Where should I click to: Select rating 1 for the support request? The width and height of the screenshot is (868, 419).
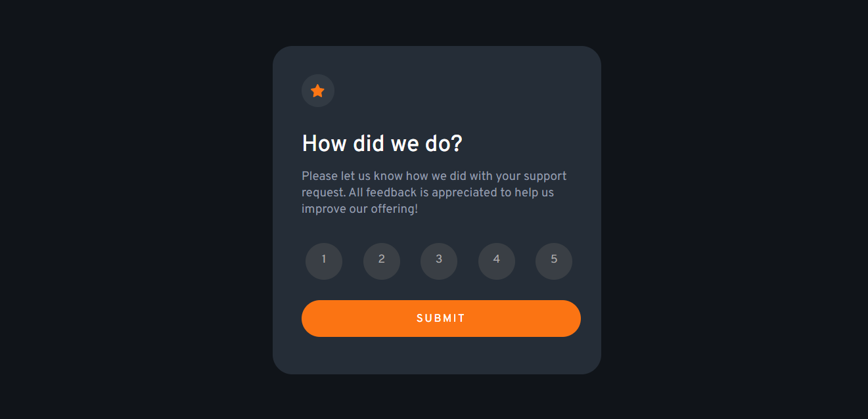tap(324, 261)
